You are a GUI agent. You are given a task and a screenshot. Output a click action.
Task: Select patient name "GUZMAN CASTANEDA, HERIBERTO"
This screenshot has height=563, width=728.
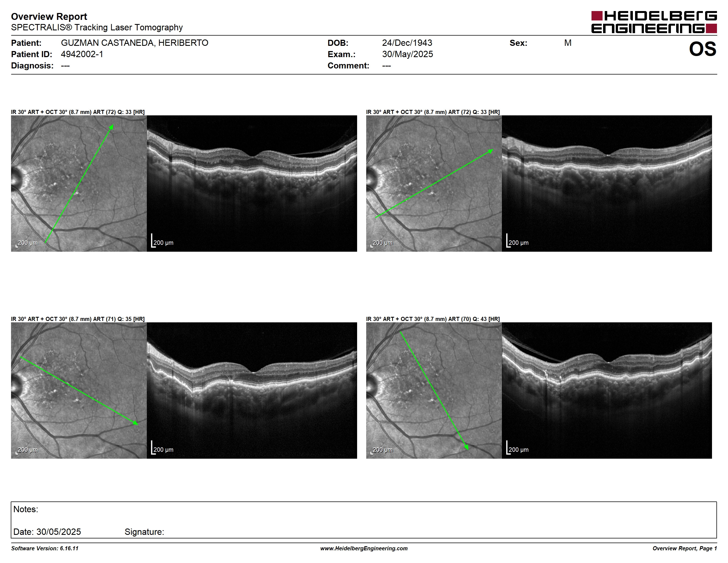[135, 43]
